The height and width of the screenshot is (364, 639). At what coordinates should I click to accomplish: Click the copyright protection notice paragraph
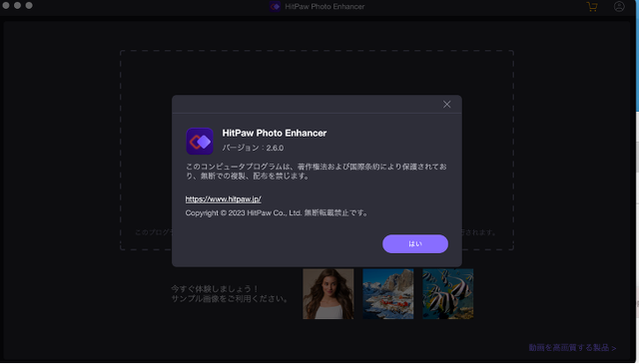click(x=317, y=171)
